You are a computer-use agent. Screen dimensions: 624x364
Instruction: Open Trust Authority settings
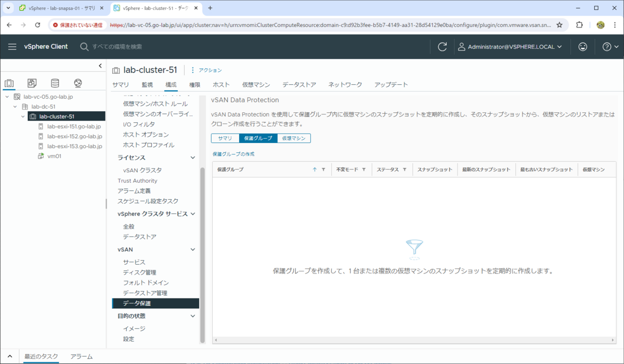(137, 180)
